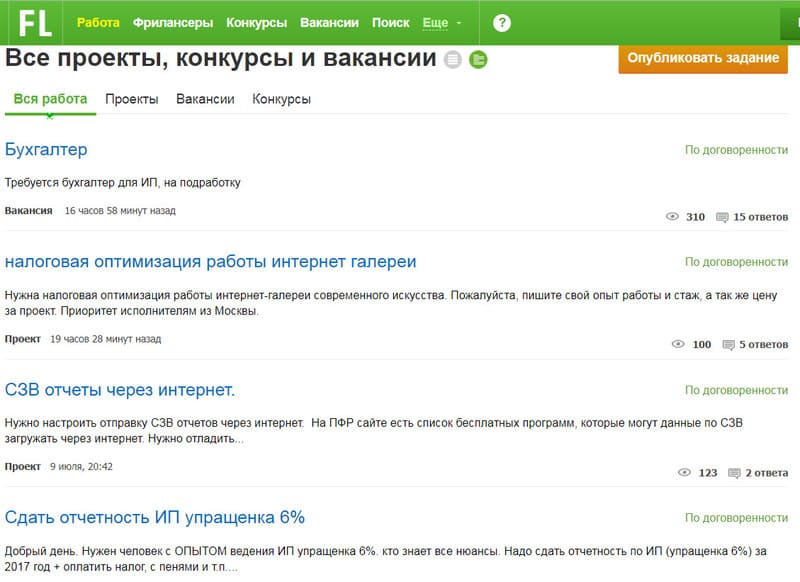The image size is (800, 582).
Task: Click the FL logo icon
Action: pos(35,22)
